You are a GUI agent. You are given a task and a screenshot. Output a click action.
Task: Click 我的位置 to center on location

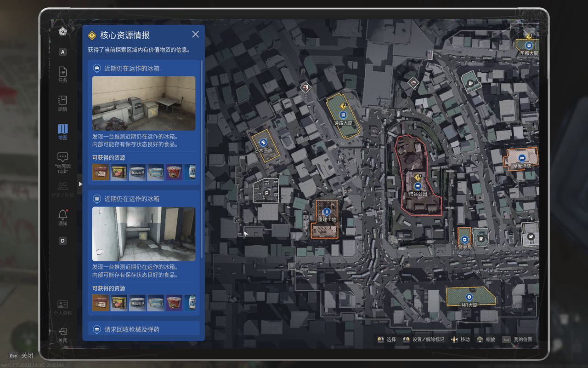click(x=518, y=339)
